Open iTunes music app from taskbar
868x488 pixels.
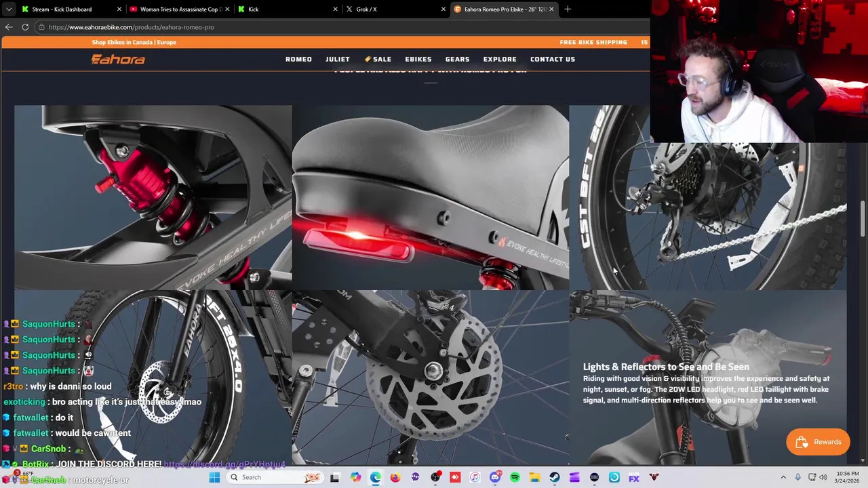coord(475,477)
